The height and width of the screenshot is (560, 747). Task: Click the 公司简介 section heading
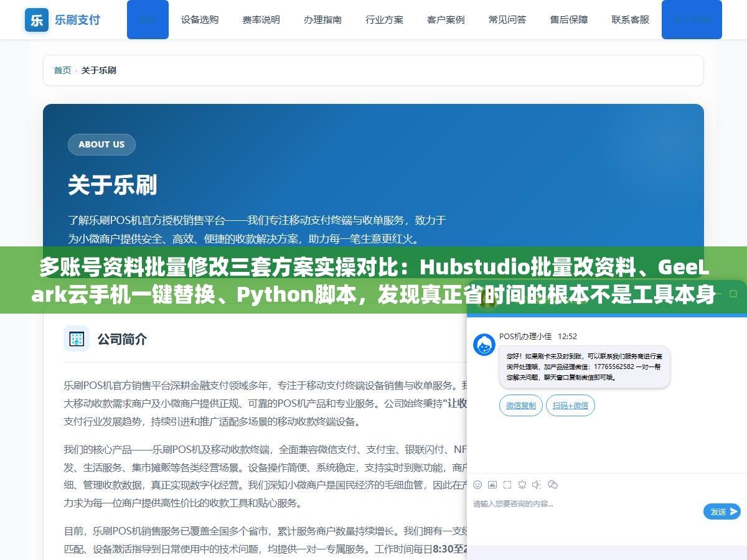(x=122, y=339)
